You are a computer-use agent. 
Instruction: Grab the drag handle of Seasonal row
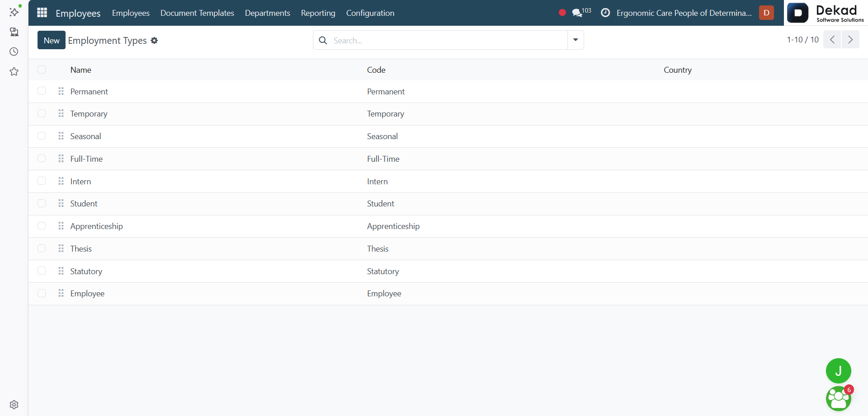tap(61, 136)
